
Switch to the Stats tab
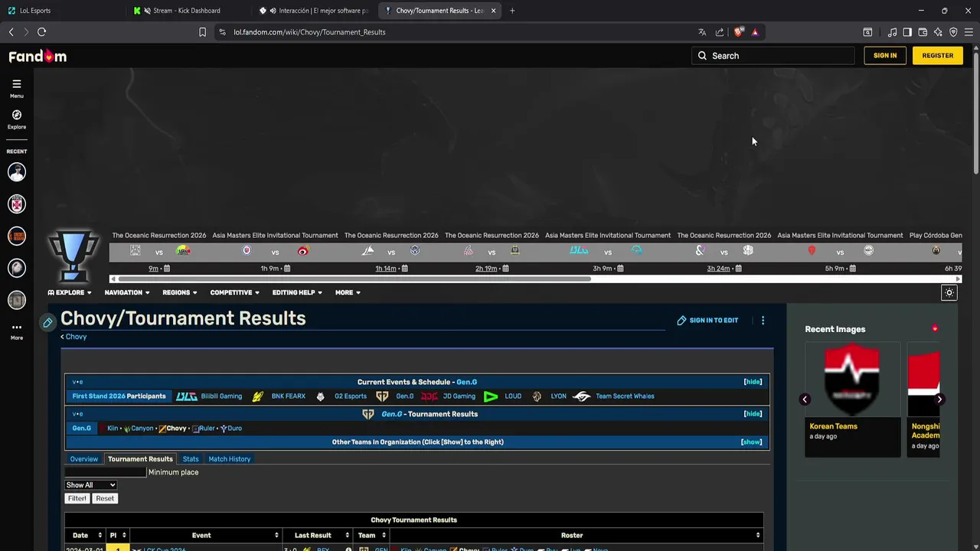(x=191, y=459)
